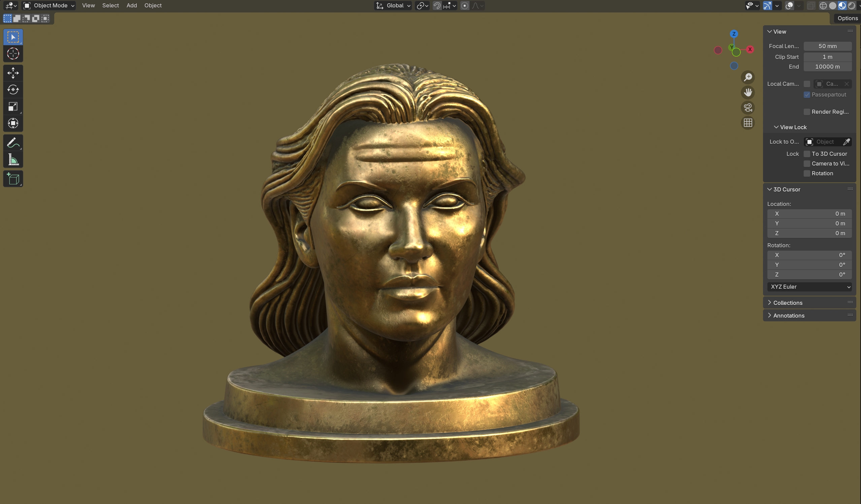The height and width of the screenshot is (504, 861).
Task: Open the Add menu
Action: click(132, 5)
